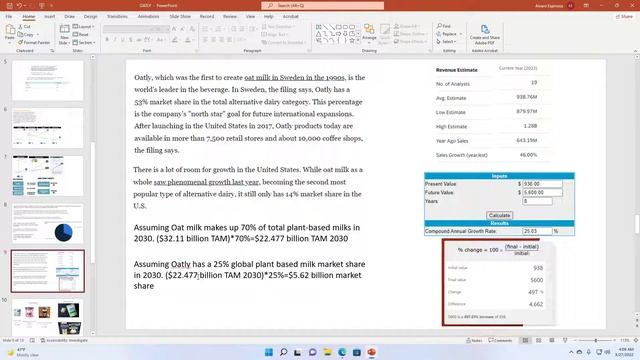
Task: Open the Comments pane from status bar
Action: [500, 340]
